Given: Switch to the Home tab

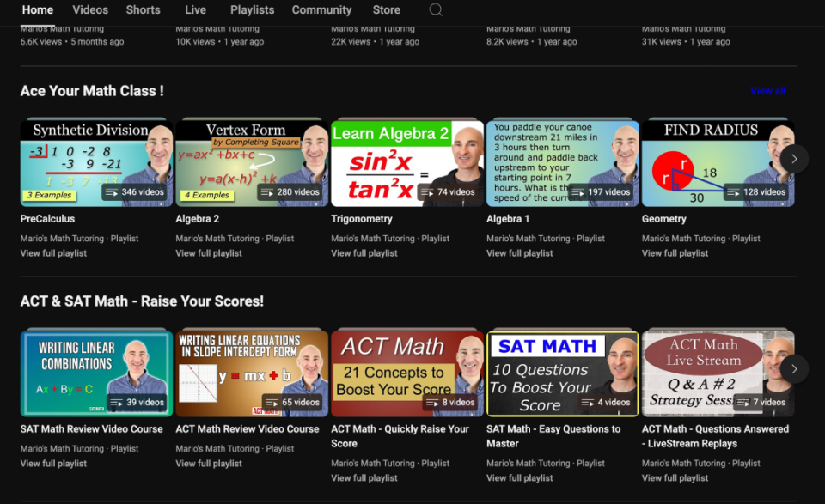Looking at the screenshot, I should point(37,10).
